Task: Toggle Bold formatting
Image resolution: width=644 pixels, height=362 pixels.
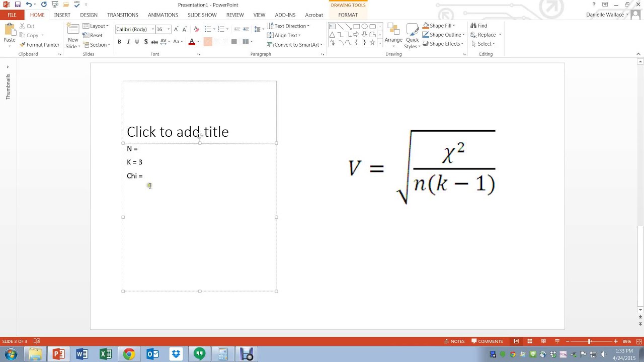Action: [119, 42]
